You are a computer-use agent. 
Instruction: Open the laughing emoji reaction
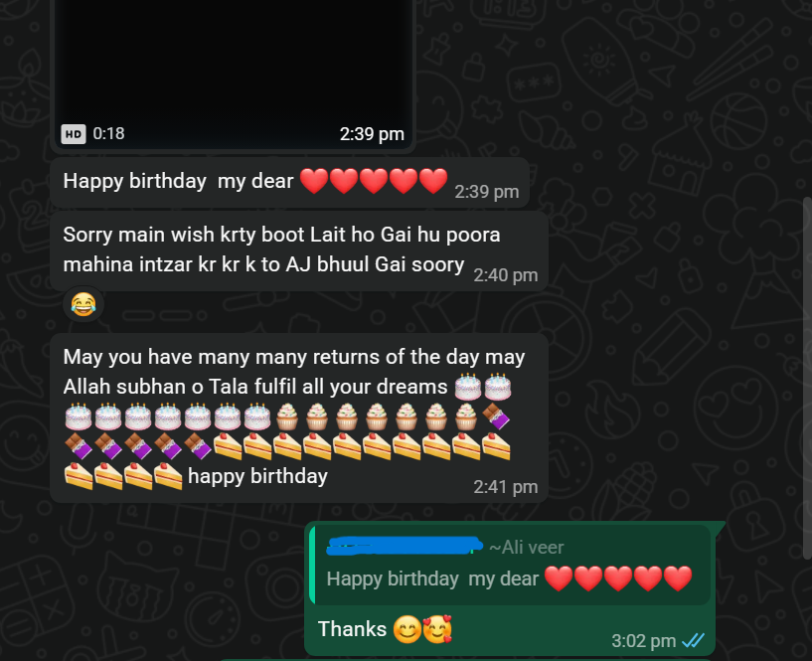pos(83,304)
